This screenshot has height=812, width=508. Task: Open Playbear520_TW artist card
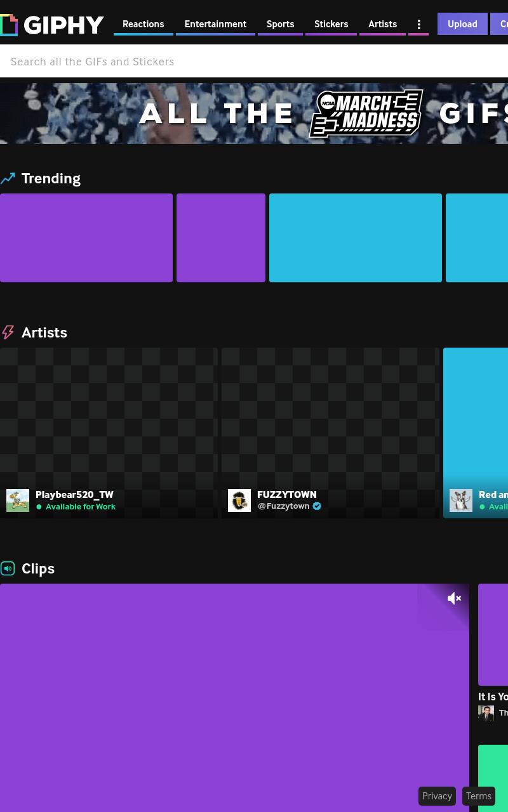click(x=109, y=433)
